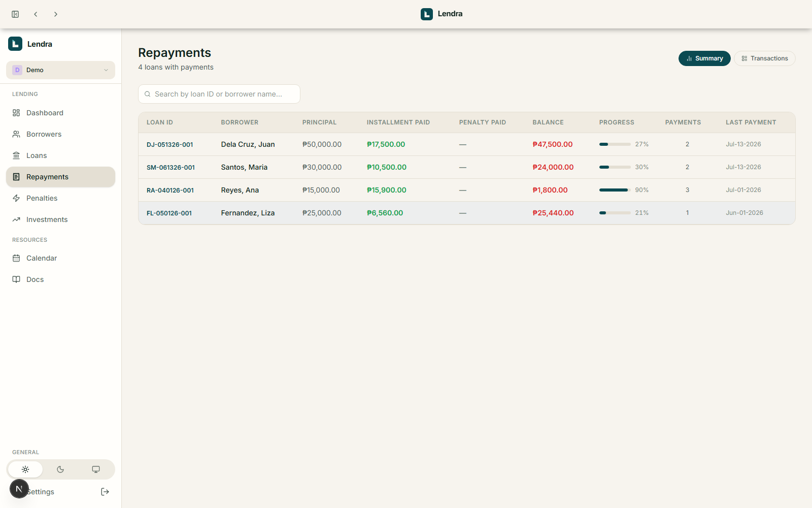This screenshot has width=812, height=508.
Task: Click the Calendar icon
Action: tap(16, 258)
